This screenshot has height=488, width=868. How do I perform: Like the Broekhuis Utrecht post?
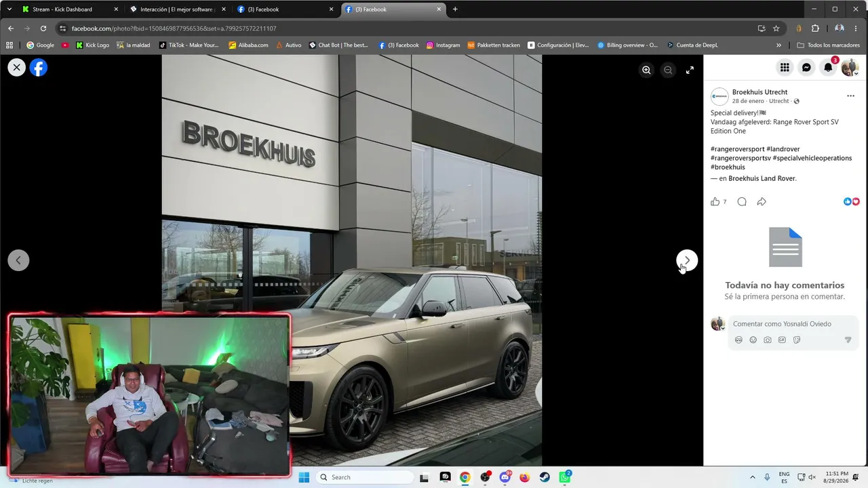715,201
